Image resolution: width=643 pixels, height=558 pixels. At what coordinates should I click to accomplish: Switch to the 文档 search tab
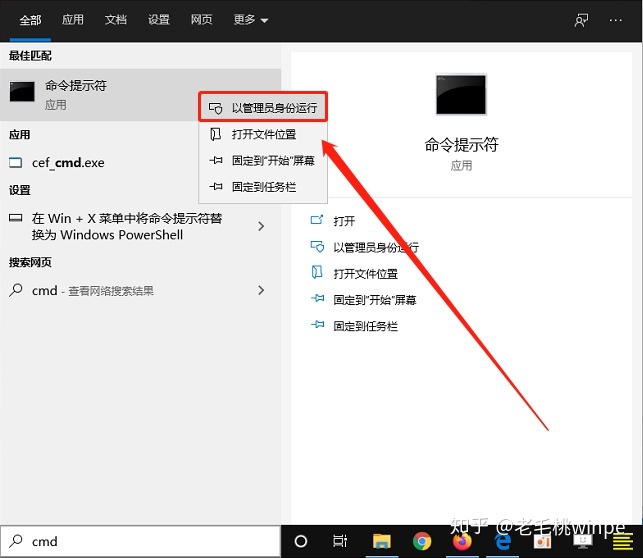tap(116, 20)
